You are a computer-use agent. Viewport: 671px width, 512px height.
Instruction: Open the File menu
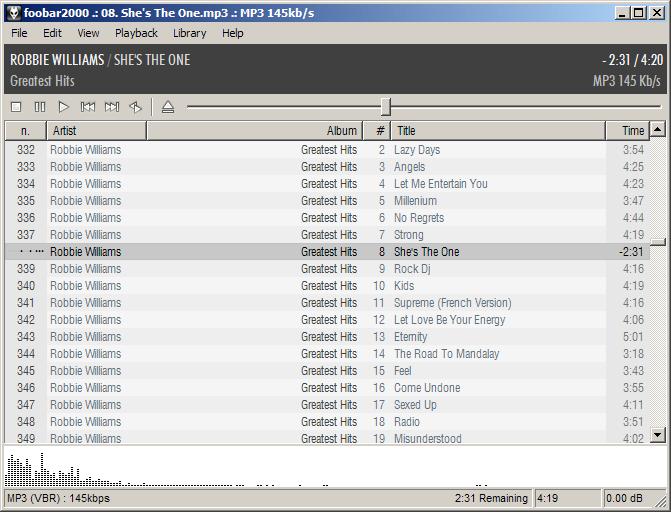pyautogui.click(x=19, y=33)
